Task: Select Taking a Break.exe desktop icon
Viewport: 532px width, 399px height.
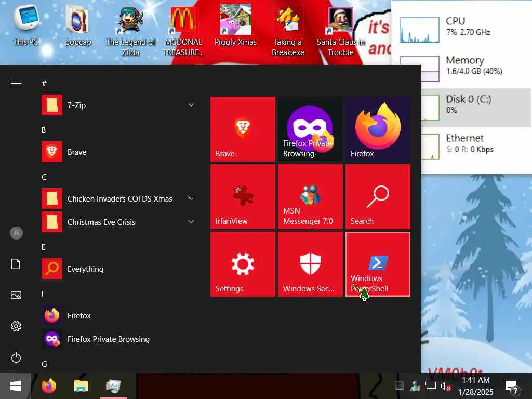Action: coord(288,31)
